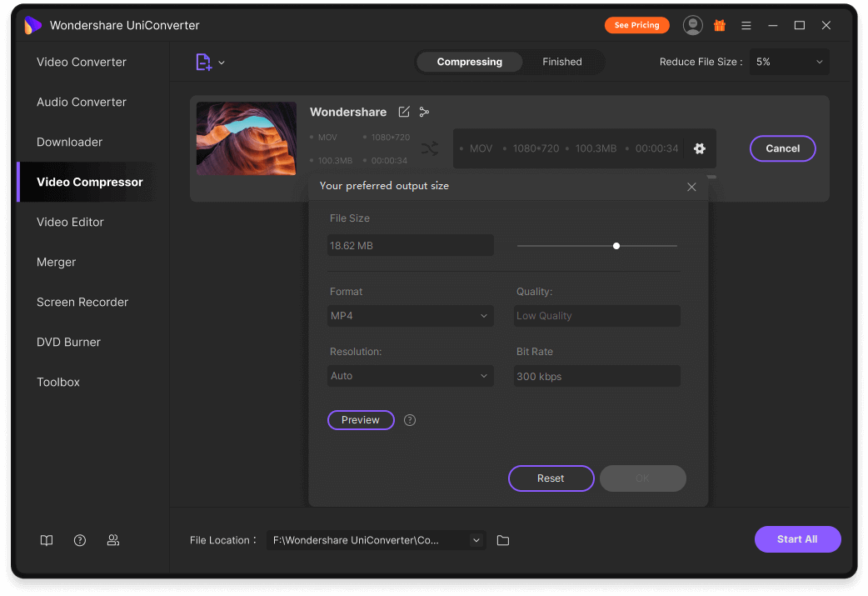This screenshot has height=596, width=868.
Task: Click the help tooltip icon beside Preview
Action: 409,420
